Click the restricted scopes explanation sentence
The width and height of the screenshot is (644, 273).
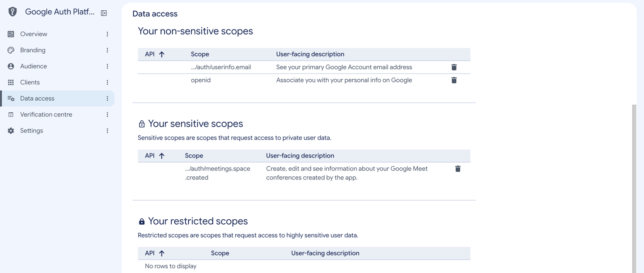pos(248,235)
